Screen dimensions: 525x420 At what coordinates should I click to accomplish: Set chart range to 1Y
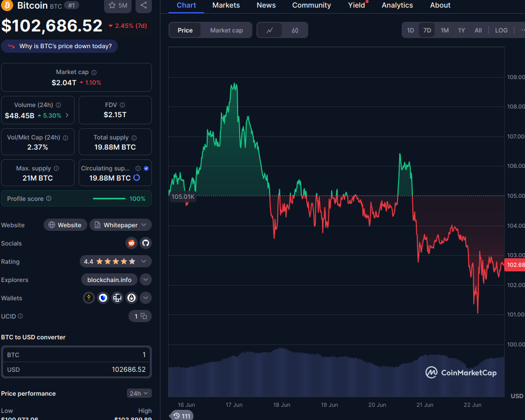(x=462, y=30)
